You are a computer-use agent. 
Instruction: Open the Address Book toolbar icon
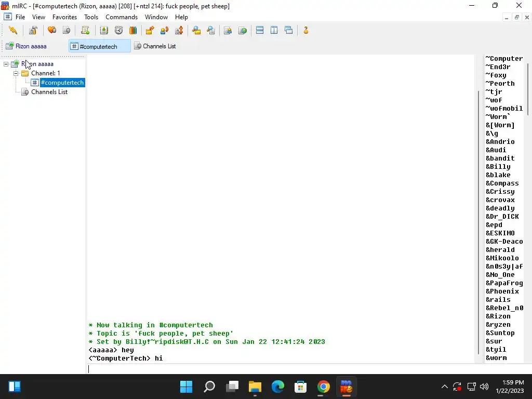coord(104,30)
